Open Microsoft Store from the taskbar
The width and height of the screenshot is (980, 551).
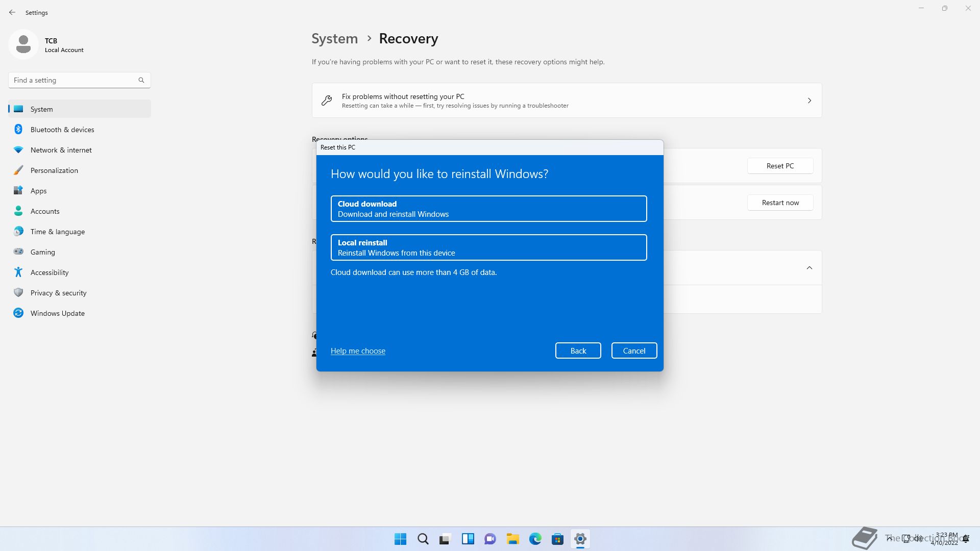point(558,539)
